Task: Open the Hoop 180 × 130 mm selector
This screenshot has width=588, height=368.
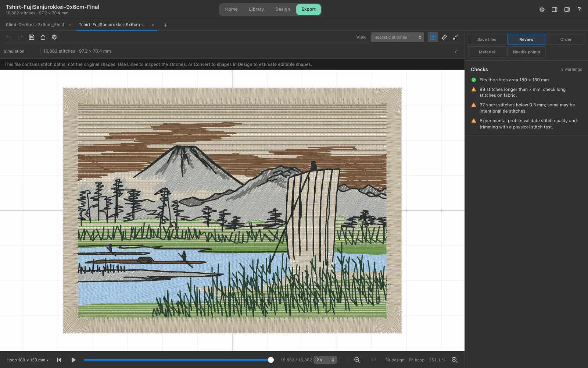Action: [x=27, y=360]
